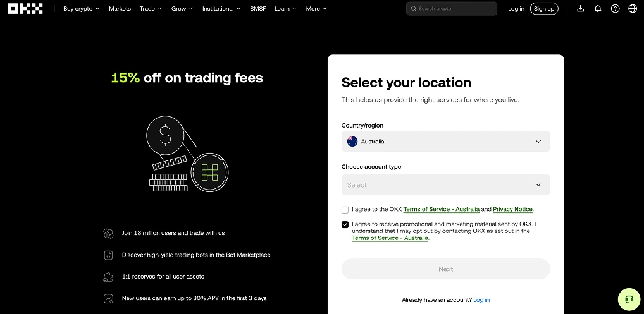This screenshot has width=644, height=314.
Task: Click the 1:1 reserves wallet icon
Action: point(108,277)
